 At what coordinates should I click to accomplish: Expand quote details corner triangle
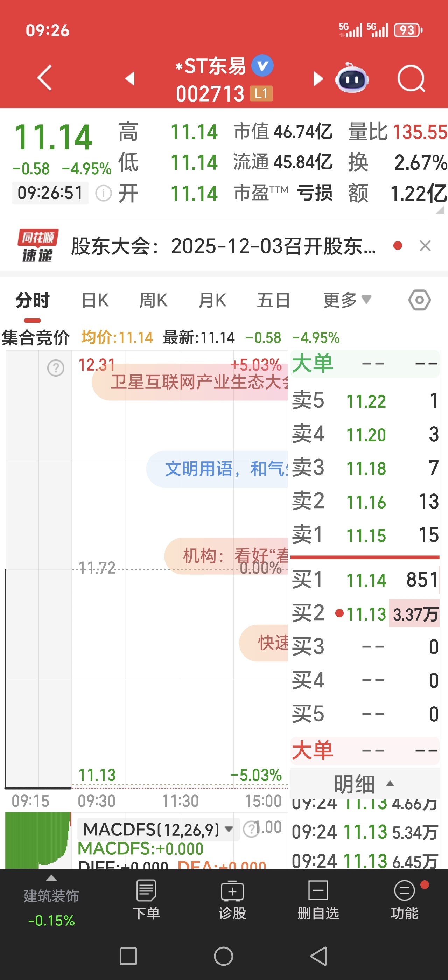[x=440, y=210]
